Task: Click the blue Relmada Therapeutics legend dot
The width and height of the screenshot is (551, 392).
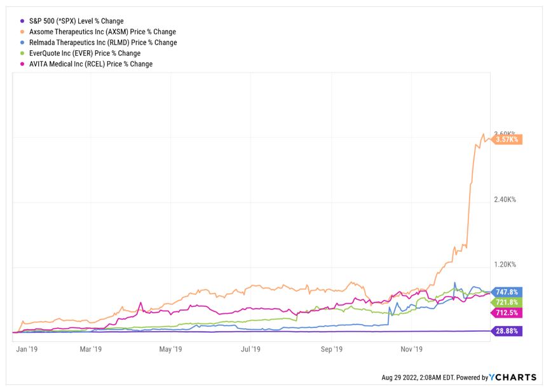Action: (x=23, y=43)
